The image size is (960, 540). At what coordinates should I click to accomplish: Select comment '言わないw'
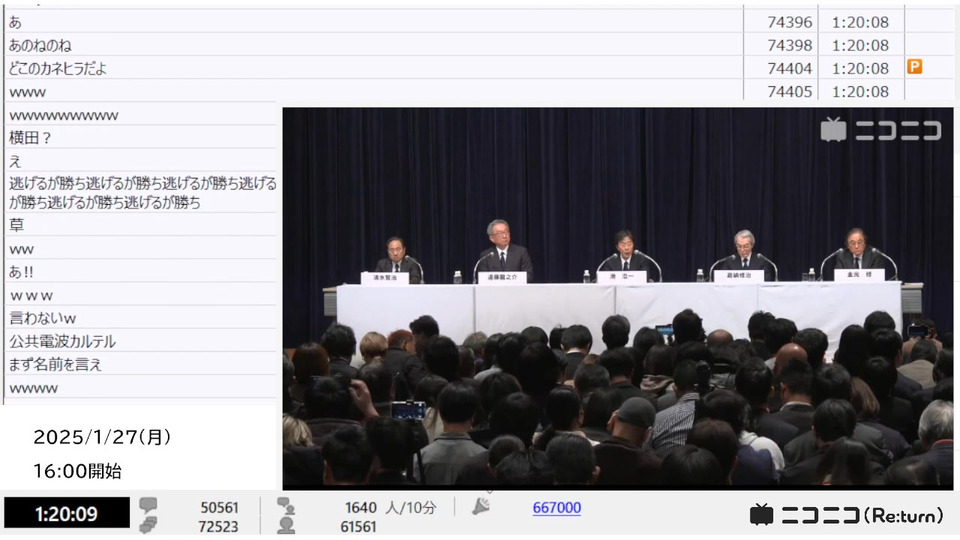(42, 318)
